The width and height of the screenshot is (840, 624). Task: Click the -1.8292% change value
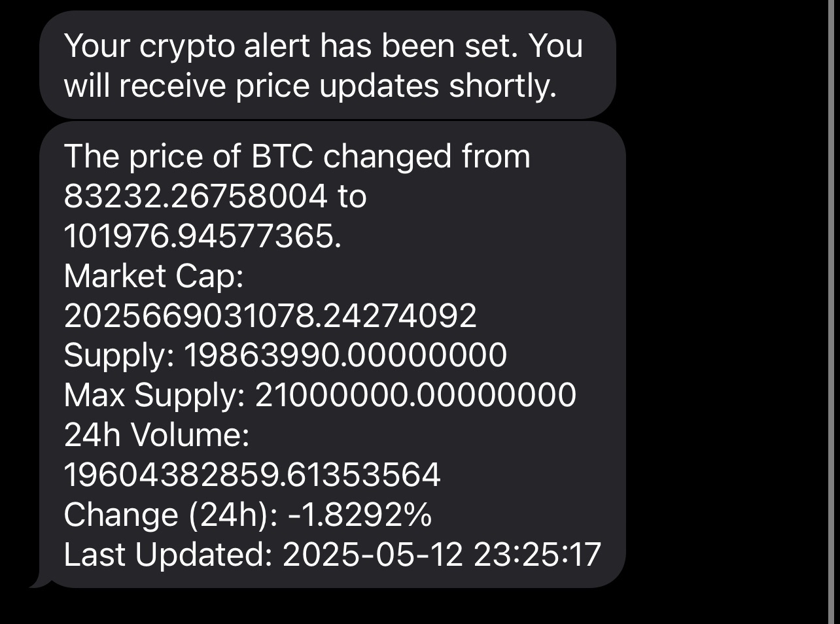point(359,515)
